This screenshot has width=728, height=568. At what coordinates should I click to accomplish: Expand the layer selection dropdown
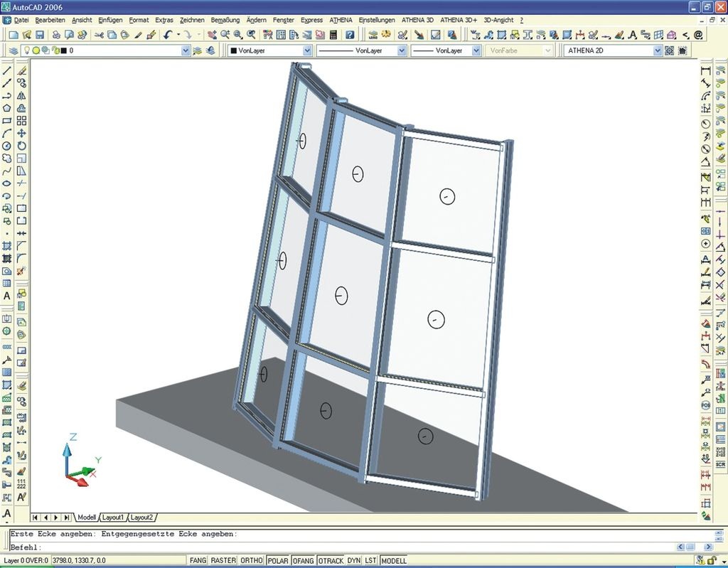[186, 50]
